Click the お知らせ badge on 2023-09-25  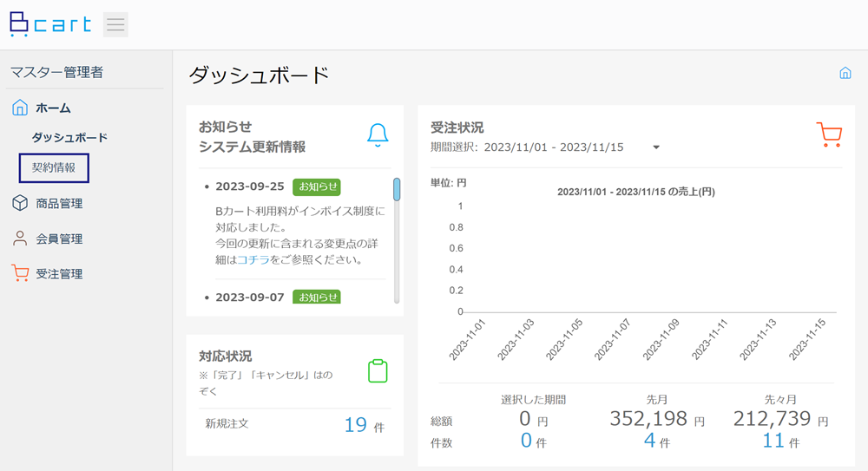[x=317, y=186]
